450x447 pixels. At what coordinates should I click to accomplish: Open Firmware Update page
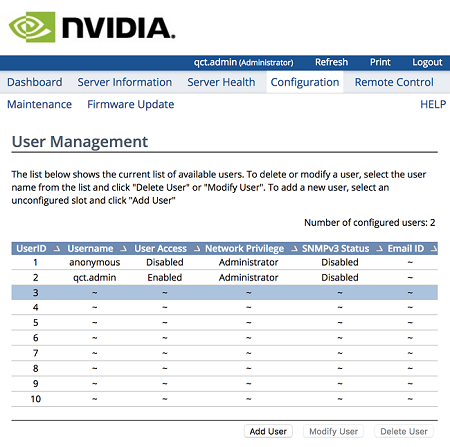131,104
